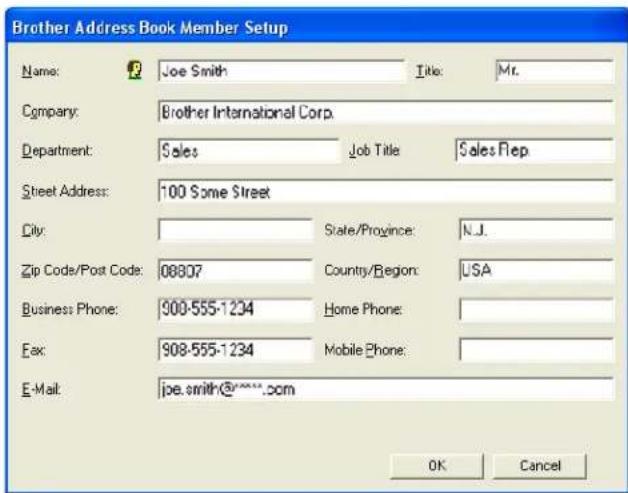Click the Job Title field Sales Rep.
This screenshot has width=628, height=493.
click(x=534, y=150)
